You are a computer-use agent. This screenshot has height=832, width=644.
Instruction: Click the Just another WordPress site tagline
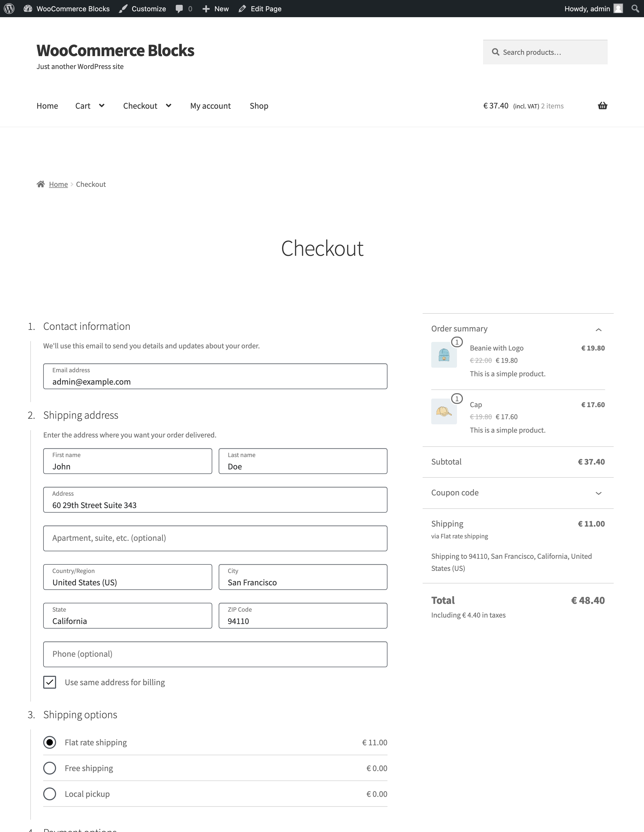click(x=80, y=66)
